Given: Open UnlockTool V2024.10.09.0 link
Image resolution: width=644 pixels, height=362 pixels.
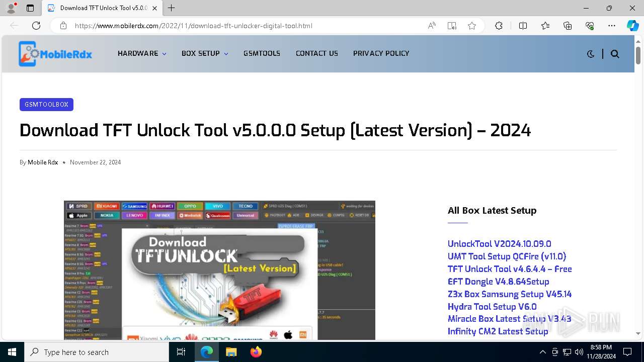Looking at the screenshot, I should point(499,244).
